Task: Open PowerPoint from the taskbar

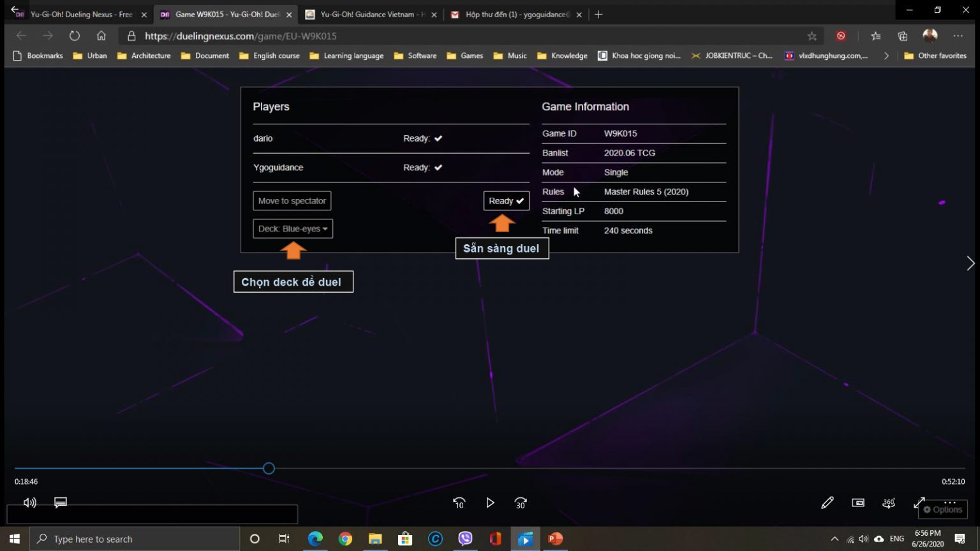Action: (x=554, y=539)
